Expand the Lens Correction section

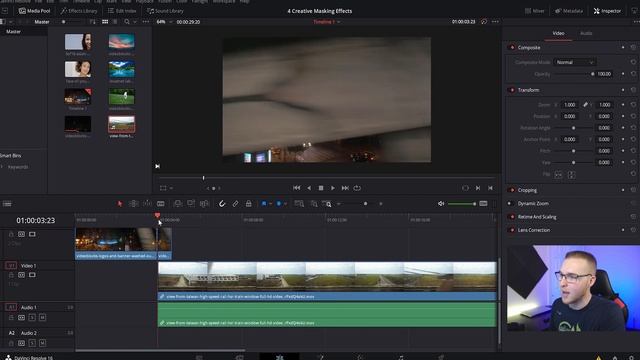pyautogui.click(x=533, y=230)
